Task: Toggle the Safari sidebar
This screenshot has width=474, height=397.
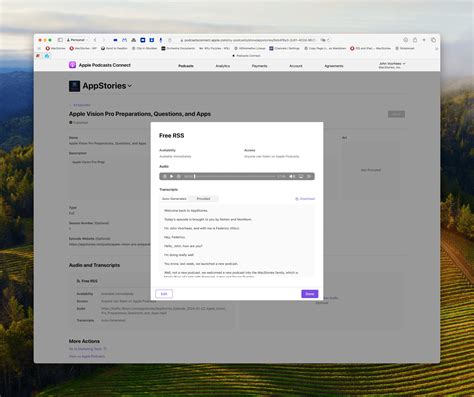Action: click(x=60, y=40)
